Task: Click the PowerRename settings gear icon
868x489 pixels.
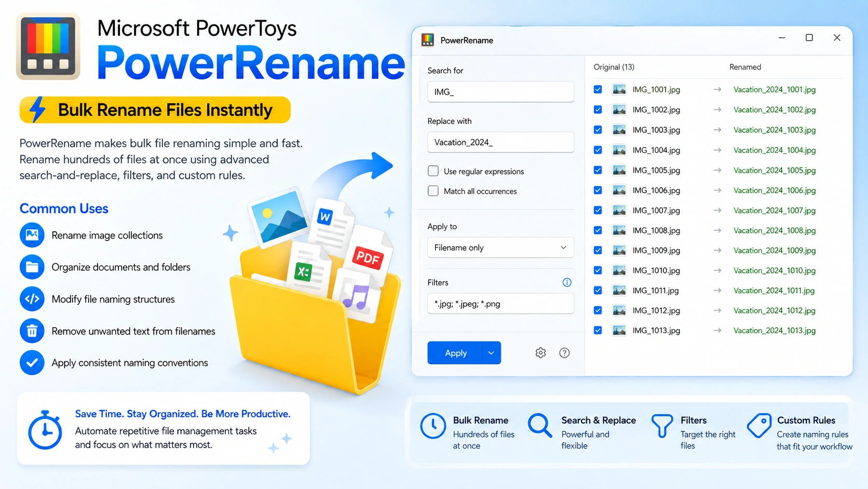Action: (x=540, y=353)
